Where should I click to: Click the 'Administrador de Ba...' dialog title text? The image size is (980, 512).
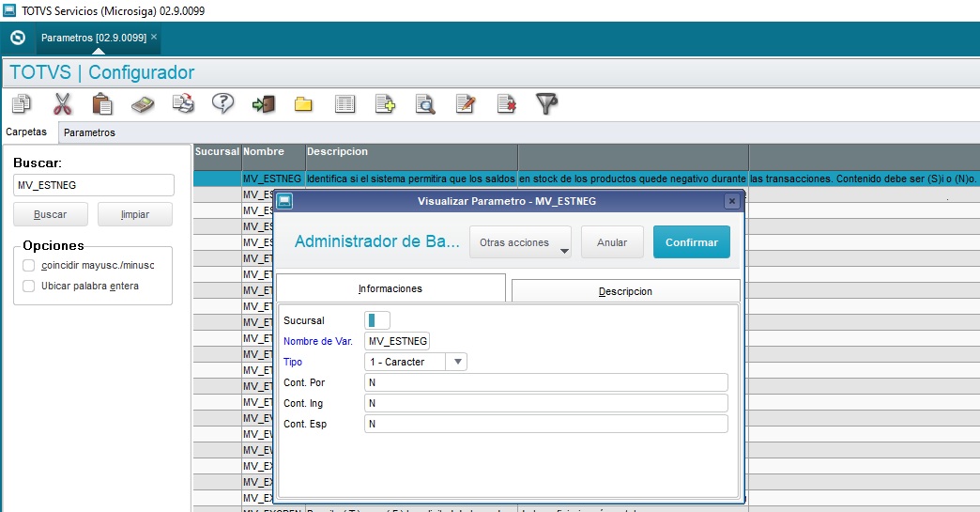click(376, 241)
